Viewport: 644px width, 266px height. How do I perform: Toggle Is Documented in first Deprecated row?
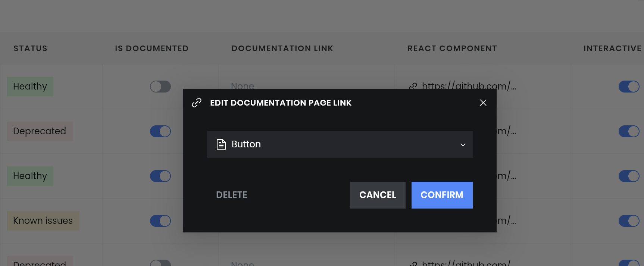160,131
